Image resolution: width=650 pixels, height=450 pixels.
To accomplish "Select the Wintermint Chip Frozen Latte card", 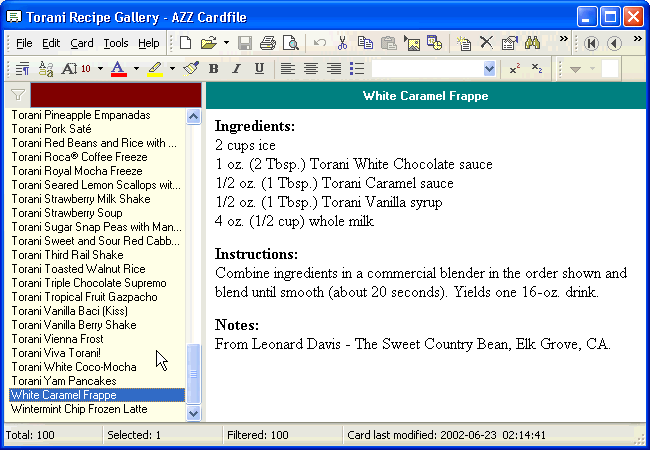I will [x=97, y=409].
